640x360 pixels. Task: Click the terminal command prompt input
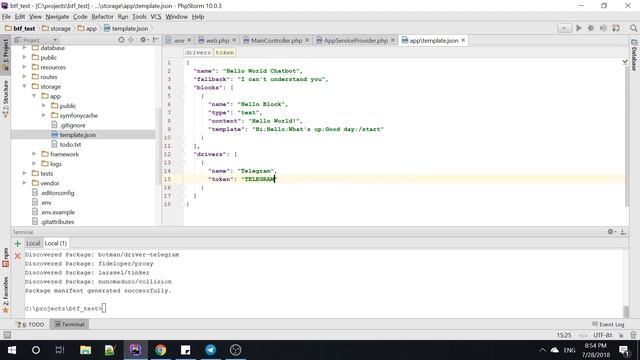point(104,308)
